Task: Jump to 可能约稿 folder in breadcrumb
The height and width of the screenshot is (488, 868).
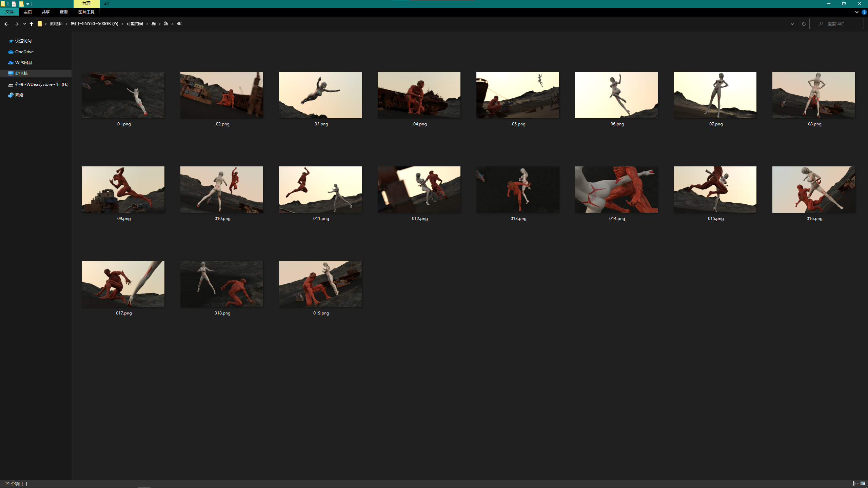Action: pos(135,24)
